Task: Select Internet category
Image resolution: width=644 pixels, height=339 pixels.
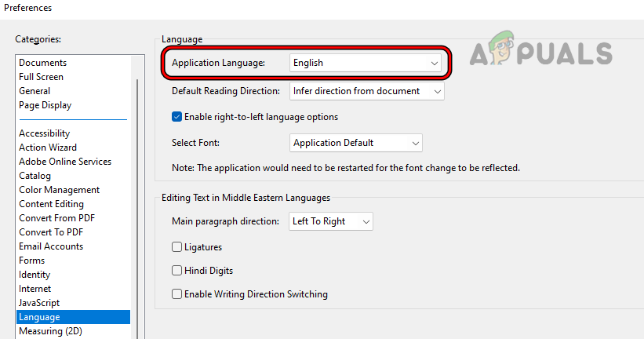Action: [x=35, y=289]
